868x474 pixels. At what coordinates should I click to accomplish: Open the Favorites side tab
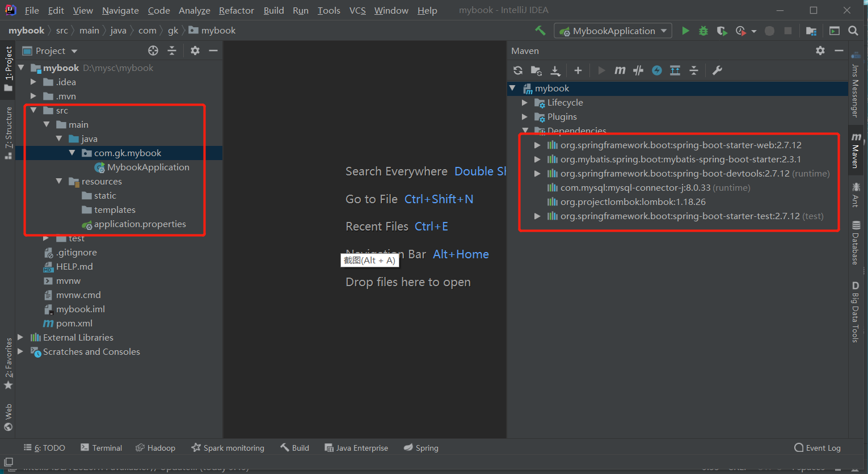[x=9, y=364]
